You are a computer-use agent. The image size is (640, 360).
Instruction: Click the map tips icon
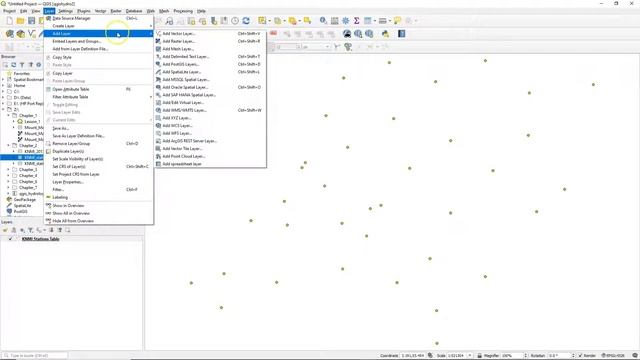tap(397, 21)
